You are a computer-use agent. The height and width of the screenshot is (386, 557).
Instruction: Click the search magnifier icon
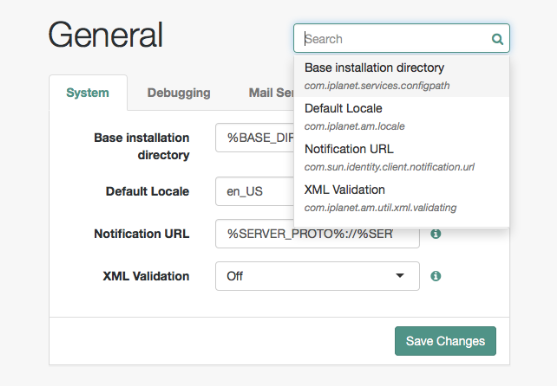[x=497, y=39]
